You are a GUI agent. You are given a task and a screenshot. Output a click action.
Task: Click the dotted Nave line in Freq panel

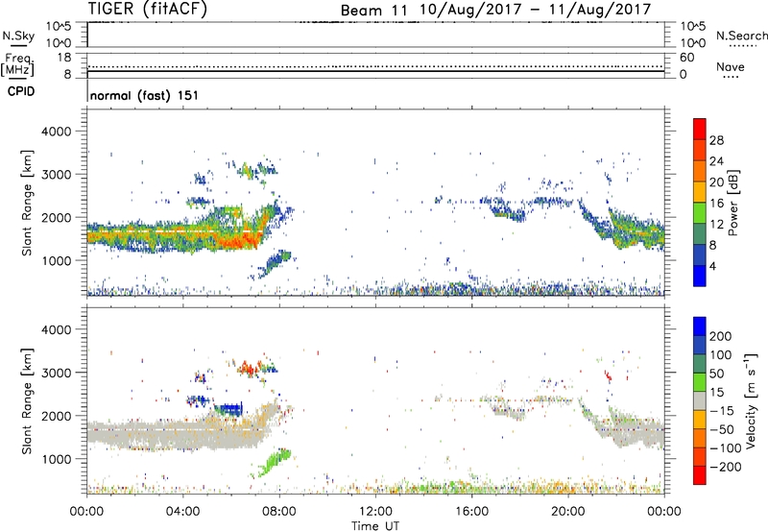pos(375,66)
